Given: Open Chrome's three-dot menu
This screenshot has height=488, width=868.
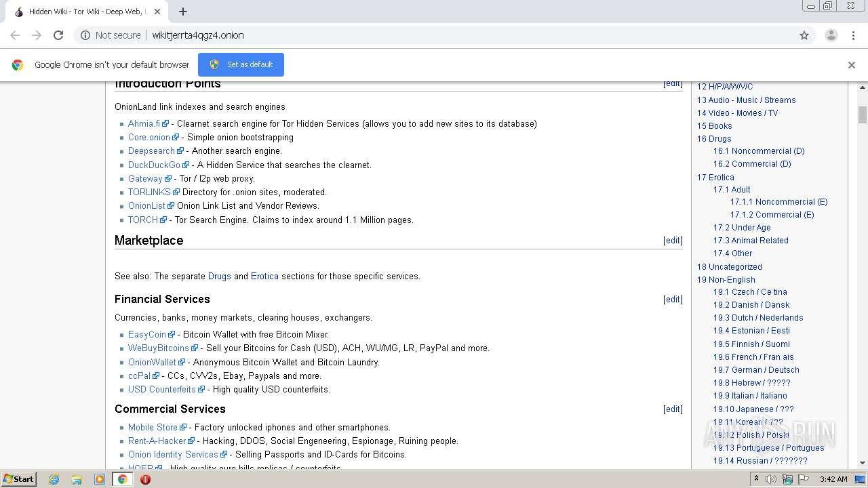Looking at the screenshot, I should click(x=853, y=35).
